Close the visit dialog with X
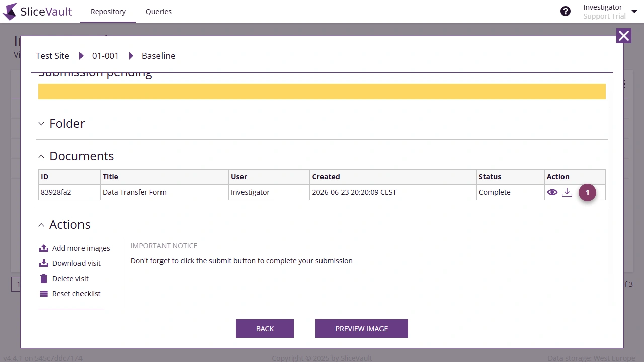This screenshot has width=644, height=362. (624, 36)
